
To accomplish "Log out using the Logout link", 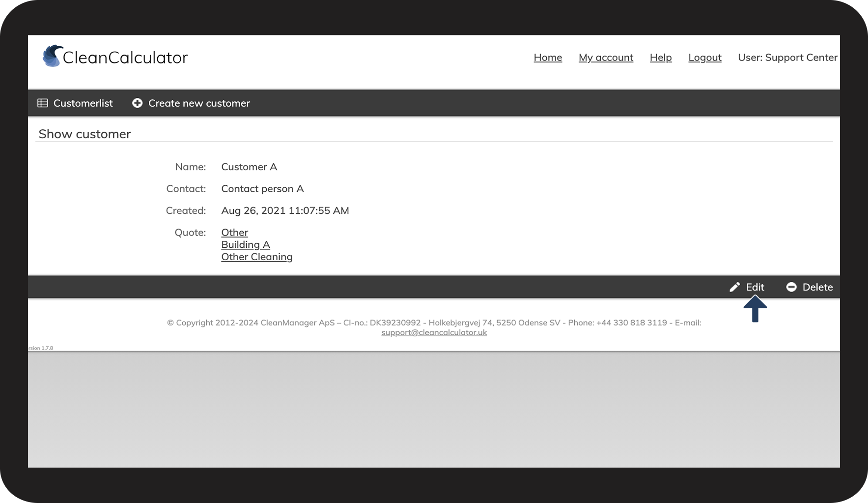I will coord(704,58).
